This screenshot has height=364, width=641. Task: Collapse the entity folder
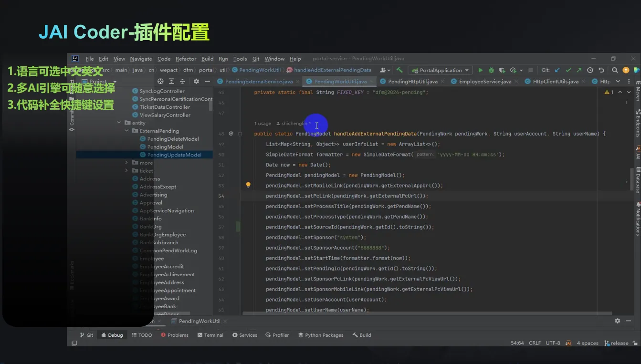(x=119, y=123)
